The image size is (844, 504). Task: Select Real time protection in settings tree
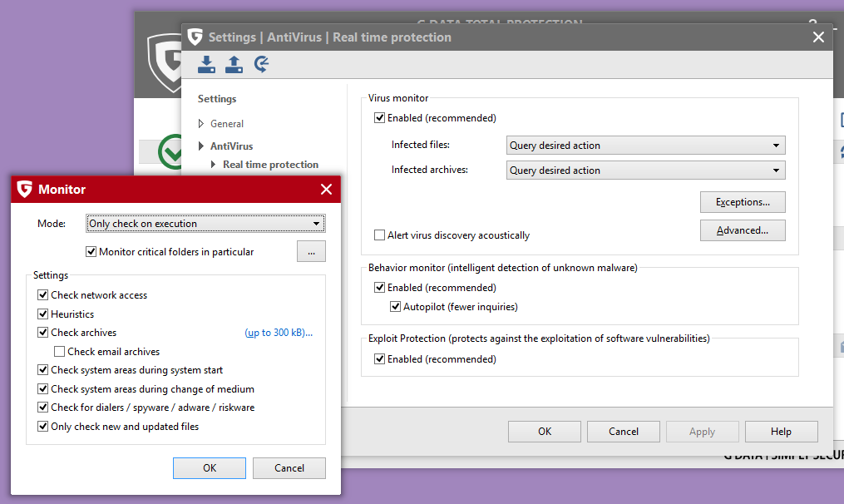click(x=270, y=165)
